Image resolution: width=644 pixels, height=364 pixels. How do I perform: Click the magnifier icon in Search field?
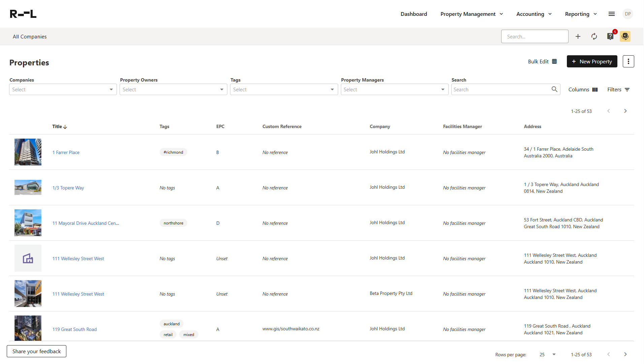[x=554, y=89]
